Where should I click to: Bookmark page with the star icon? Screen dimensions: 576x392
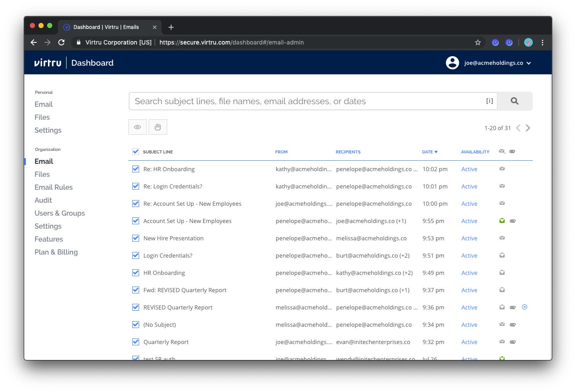click(478, 42)
